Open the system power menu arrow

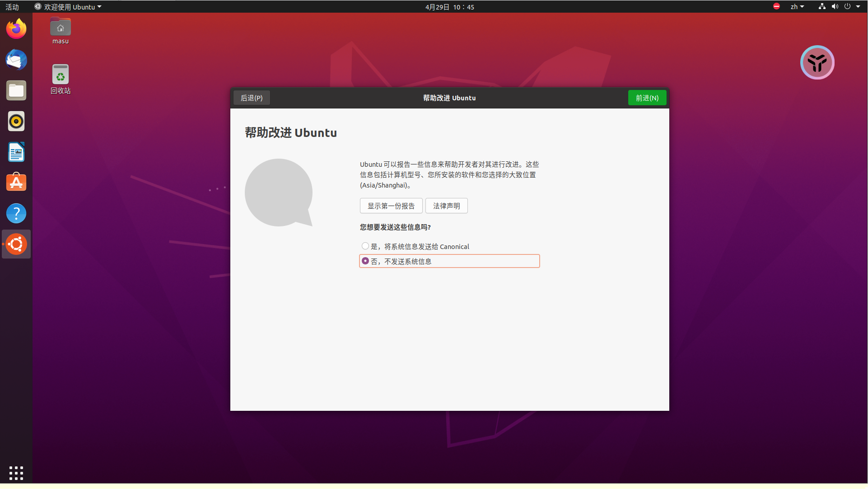tap(858, 7)
